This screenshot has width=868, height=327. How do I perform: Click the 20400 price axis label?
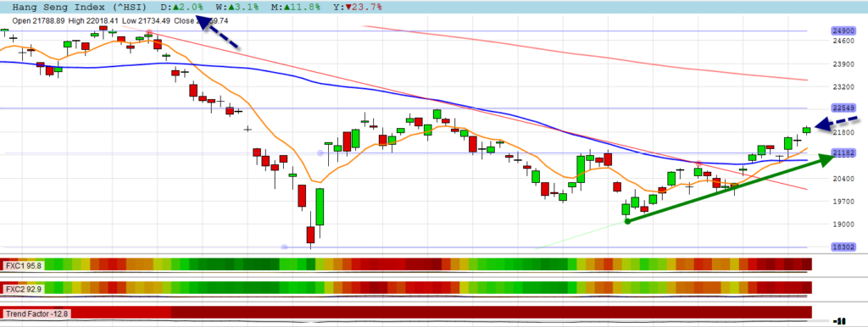[x=843, y=178]
